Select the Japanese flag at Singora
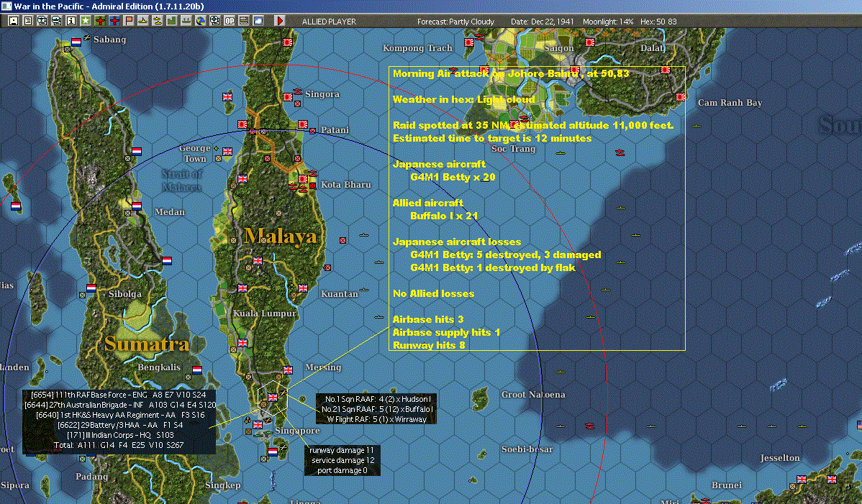 (288, 96)
